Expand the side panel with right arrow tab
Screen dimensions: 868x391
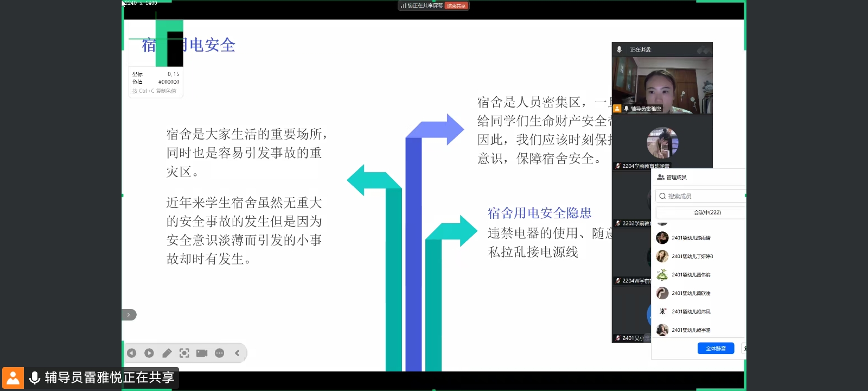[x=129, y=315]
